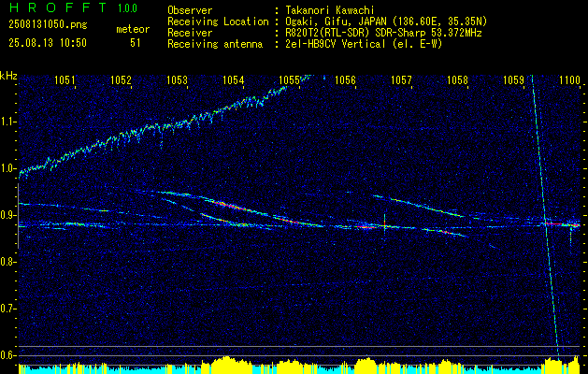Click the kHz axis unit label
Image resolution: width=588 pixels, height=374 pixels.
8,76
